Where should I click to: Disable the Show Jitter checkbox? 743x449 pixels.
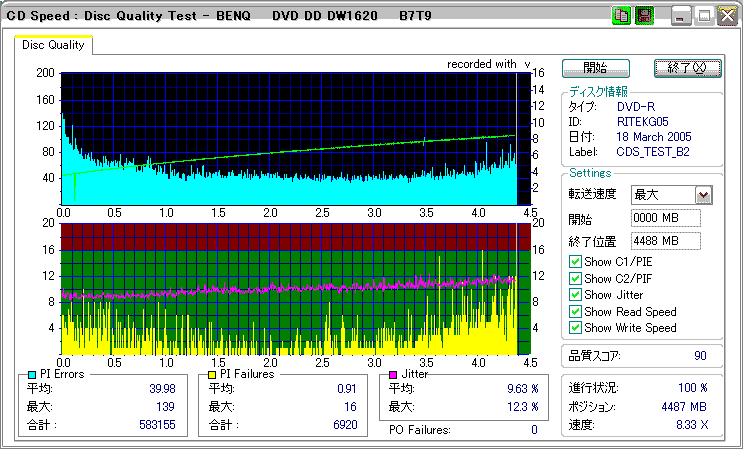pos(575,295)
